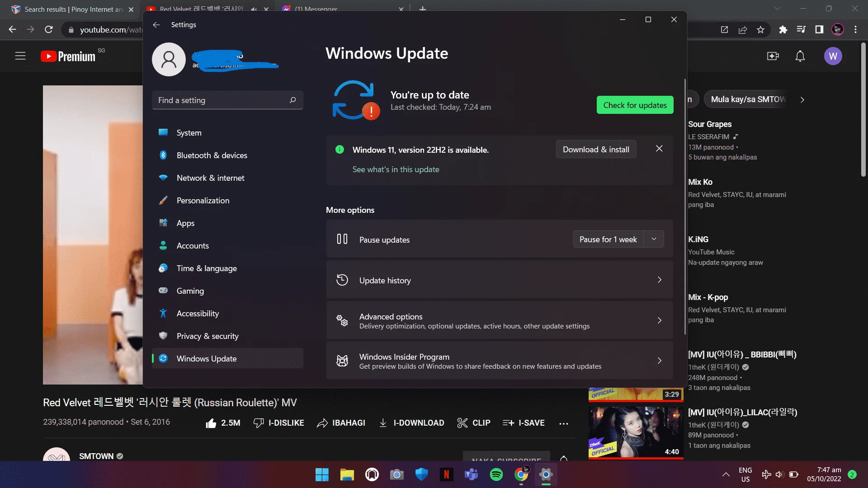Switch to Search results Pinoy Internet tab

coord(72,9)
